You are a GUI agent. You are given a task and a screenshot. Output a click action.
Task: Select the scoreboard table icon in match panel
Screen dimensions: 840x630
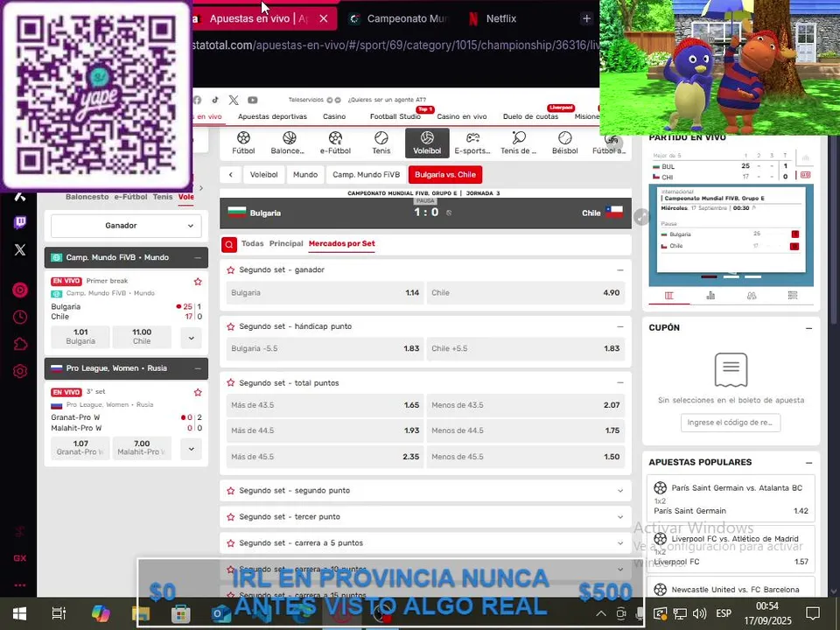[669, 295]
